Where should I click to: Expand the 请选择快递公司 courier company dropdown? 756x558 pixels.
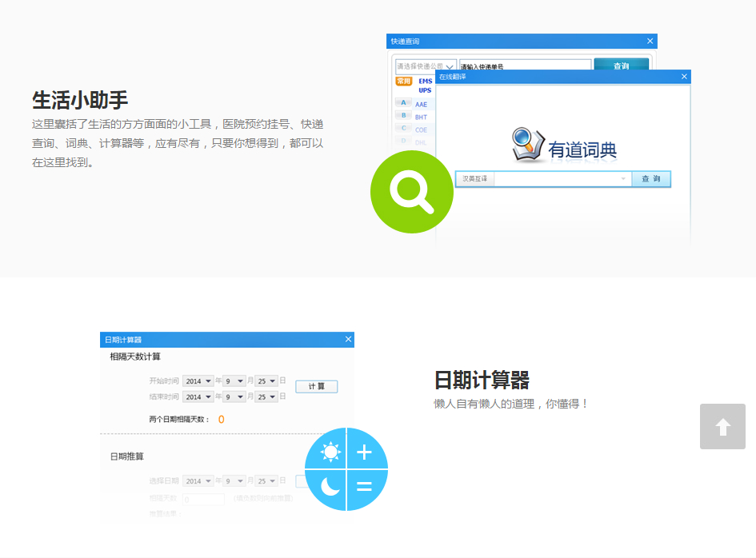pyautogui.click(x=426, y=66)
